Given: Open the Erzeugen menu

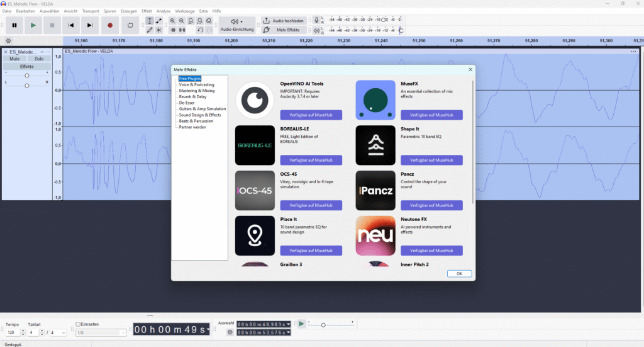Looking at the screenshot, I should (129, 11).
